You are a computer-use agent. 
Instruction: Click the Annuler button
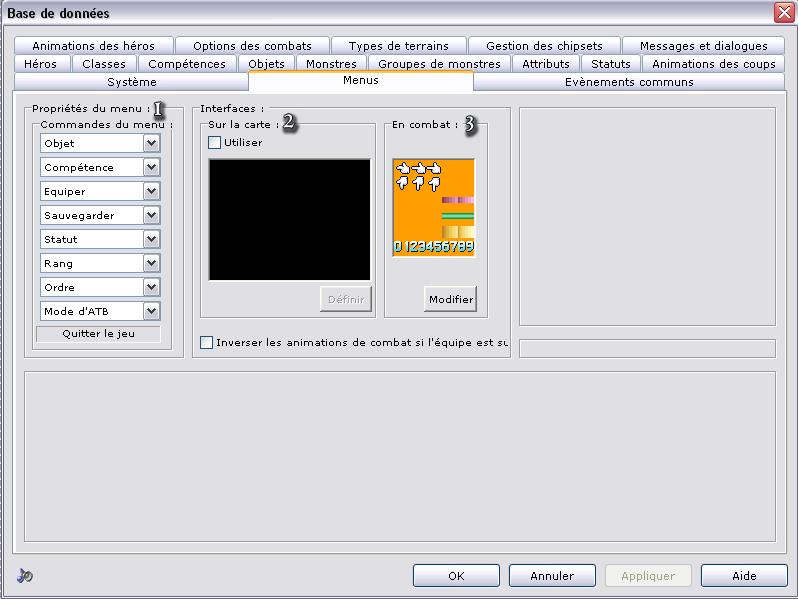552,576
